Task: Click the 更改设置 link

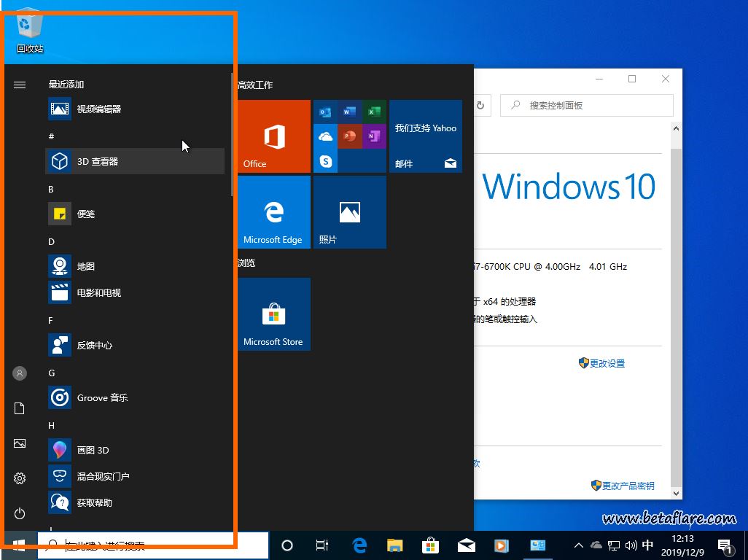Action: [607, 363]
